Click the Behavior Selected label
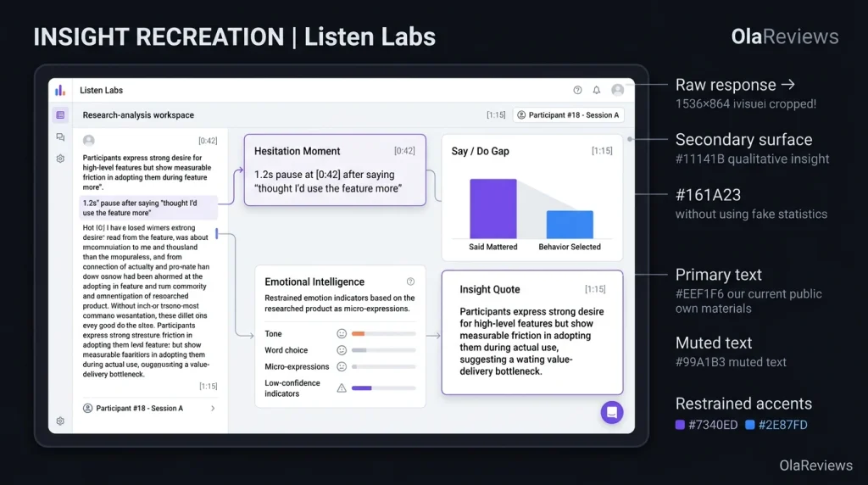Viewport: 868px width, 485px height. click(x=570, y=247)
